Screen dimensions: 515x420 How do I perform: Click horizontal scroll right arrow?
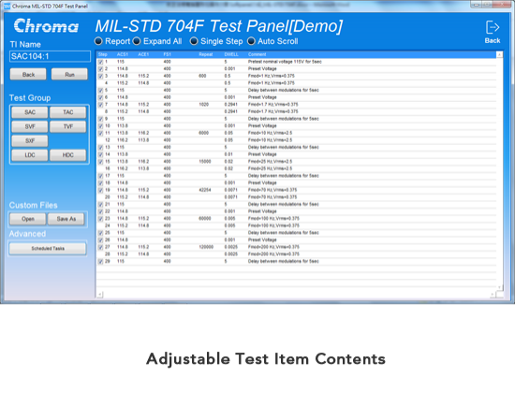click(x=493, y=295)
